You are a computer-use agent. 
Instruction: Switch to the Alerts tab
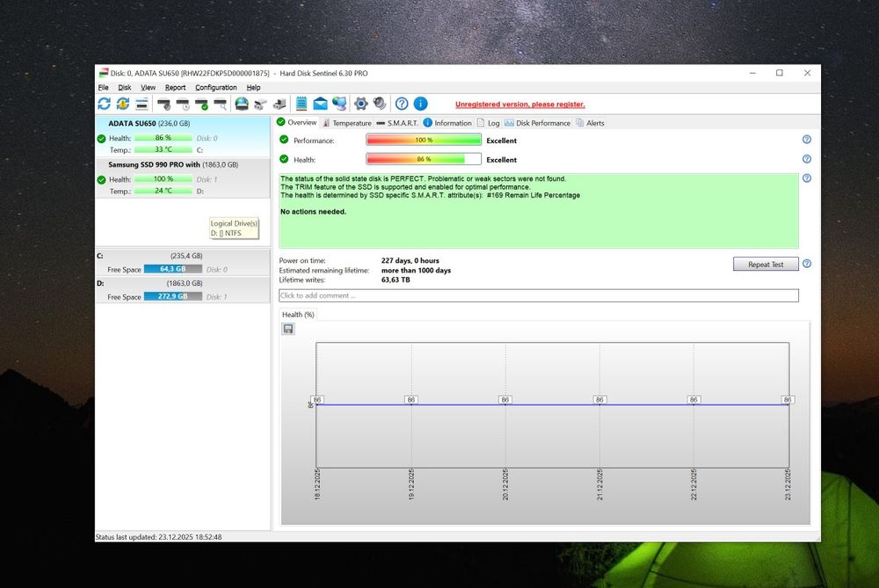click(591, 123)
